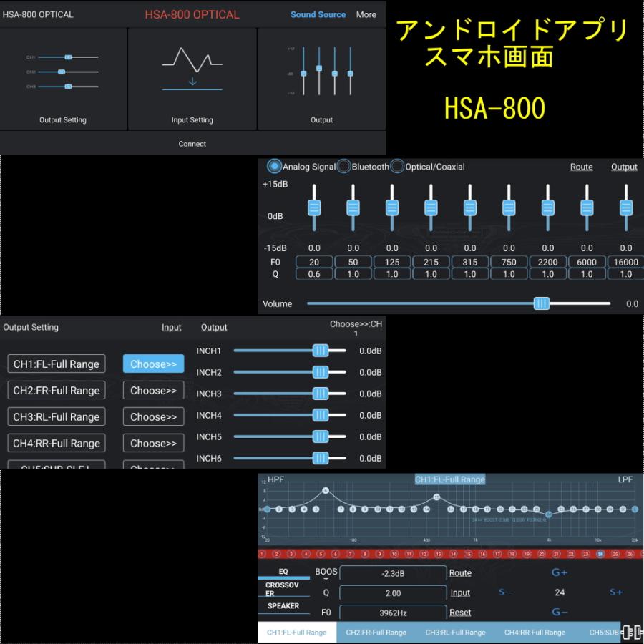Click Sound Source menu item
644x644 pixels.
point(318,14)
